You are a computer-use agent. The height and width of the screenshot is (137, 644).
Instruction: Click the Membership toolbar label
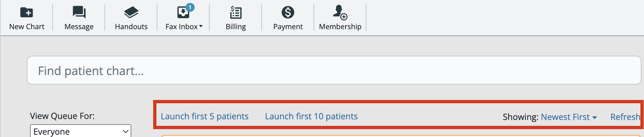(x=340, y=27)
